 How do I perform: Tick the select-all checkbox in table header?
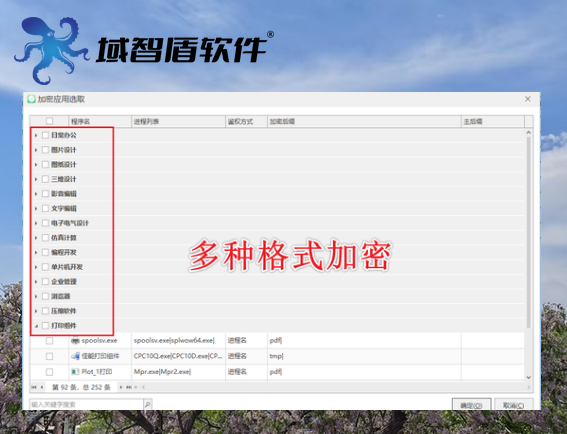click(x=49, y=121)
